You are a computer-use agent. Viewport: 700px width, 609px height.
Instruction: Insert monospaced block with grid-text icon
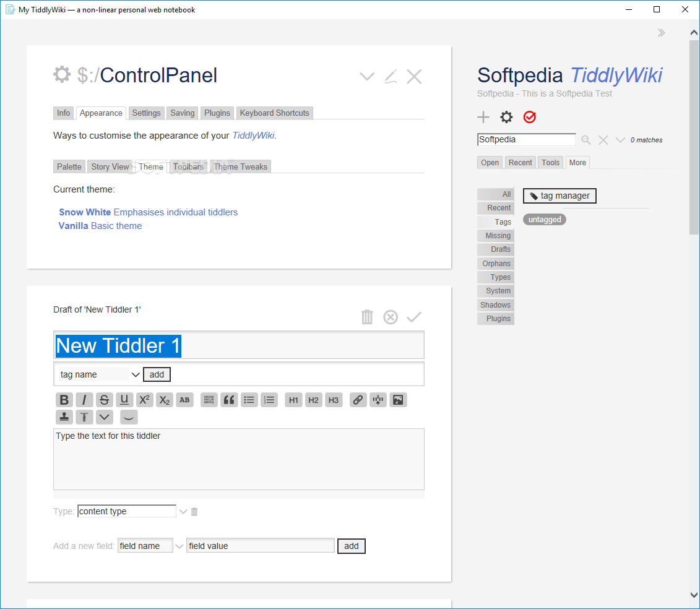(x=209, y=400)
